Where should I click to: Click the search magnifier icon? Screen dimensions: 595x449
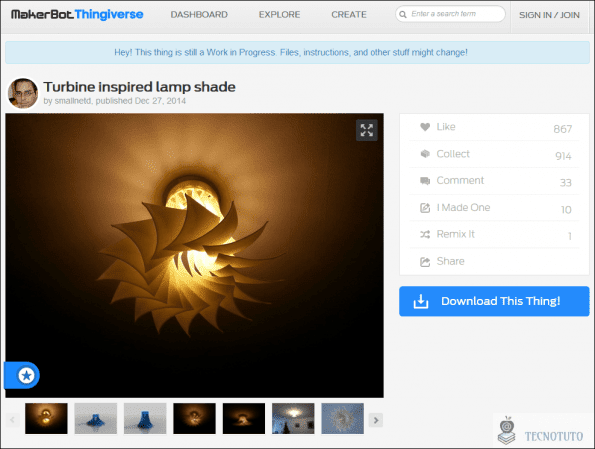click(x=403, y=14)
